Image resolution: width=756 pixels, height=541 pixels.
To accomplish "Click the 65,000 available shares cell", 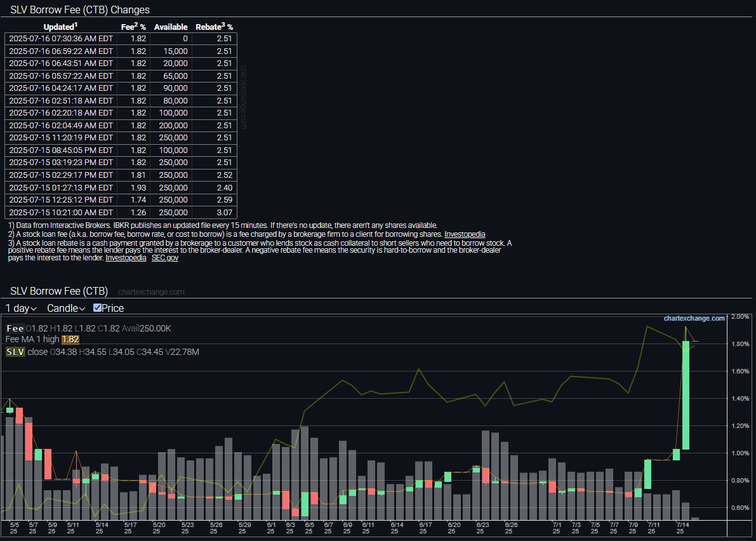I will 171,76.
